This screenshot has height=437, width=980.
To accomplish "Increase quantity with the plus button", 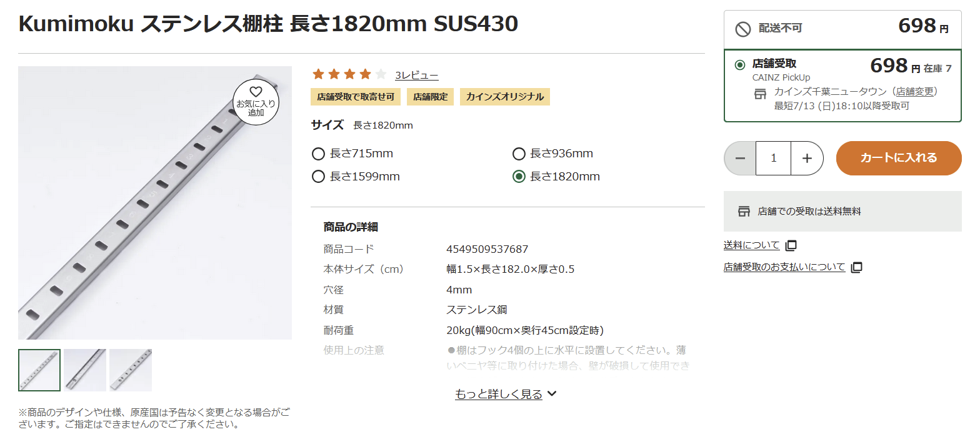I will 807,158.
